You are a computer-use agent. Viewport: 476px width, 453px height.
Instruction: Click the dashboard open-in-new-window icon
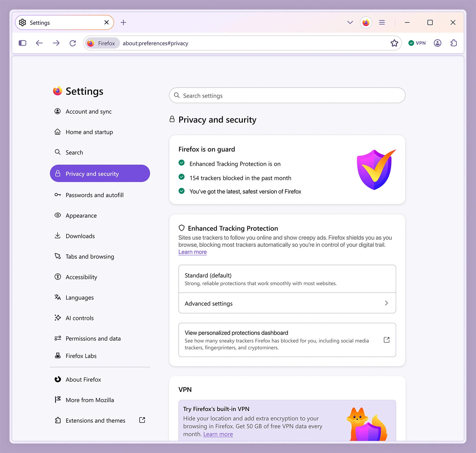[x=387, y=340]
